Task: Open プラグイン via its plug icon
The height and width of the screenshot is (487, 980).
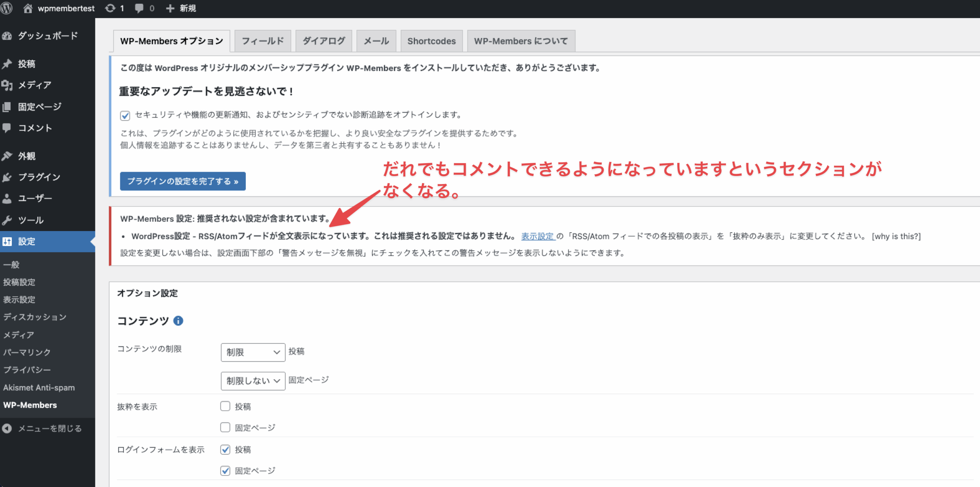Action: click(x=7, y=177)
